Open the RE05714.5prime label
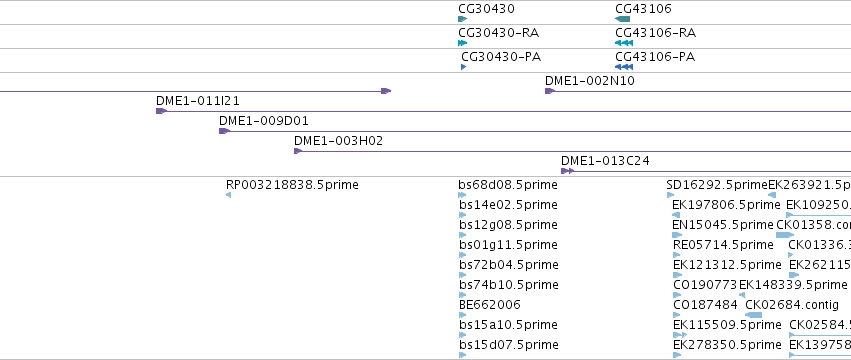 pos(723,245)
